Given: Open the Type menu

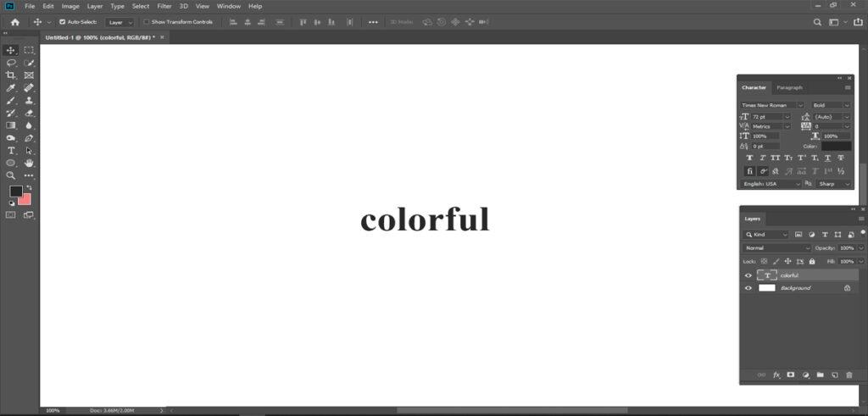Looking at the screenshot, I should [x=117, y=6].
